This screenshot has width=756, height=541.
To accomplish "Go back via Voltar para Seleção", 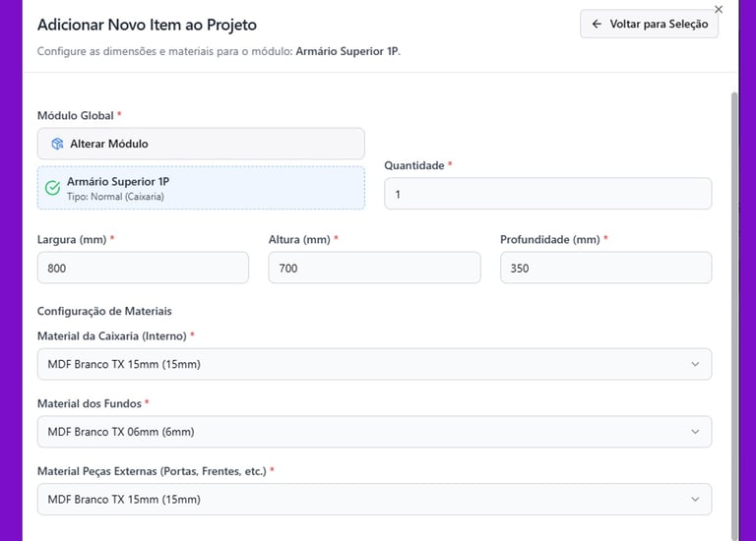I will click(x=650, y=25).
